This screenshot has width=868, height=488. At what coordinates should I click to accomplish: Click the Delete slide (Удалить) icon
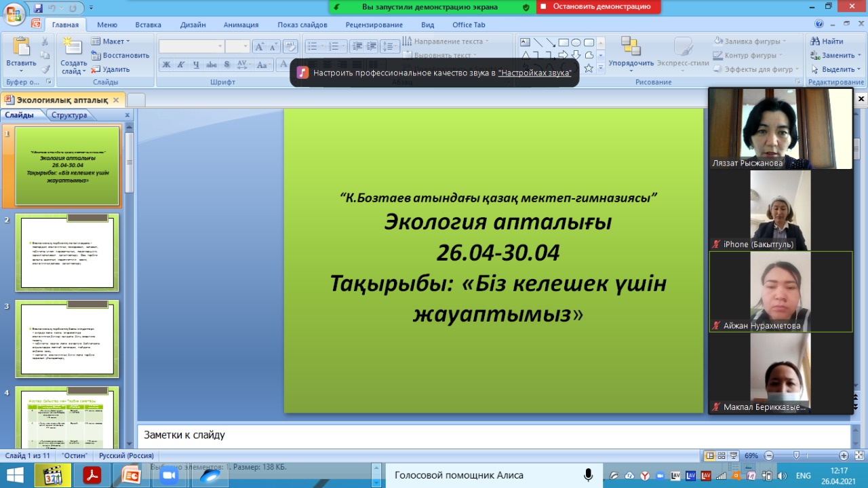click(x=96, y=69)
